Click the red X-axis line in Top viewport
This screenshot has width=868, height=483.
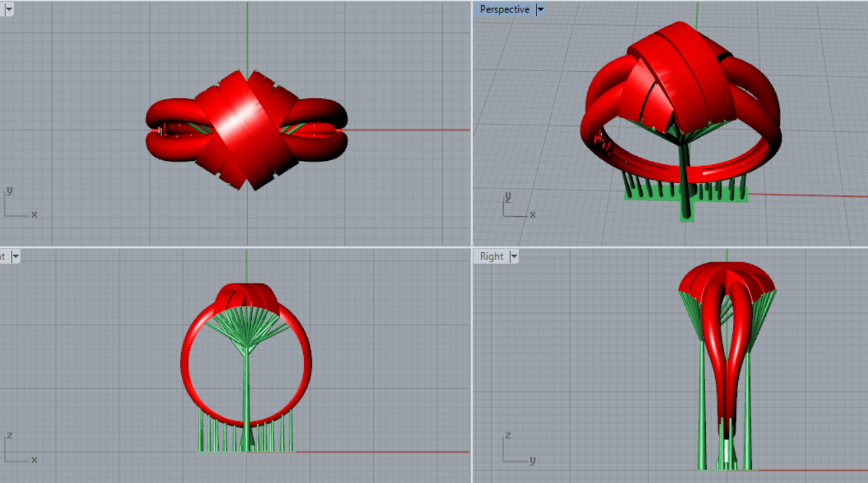point(409,130)
